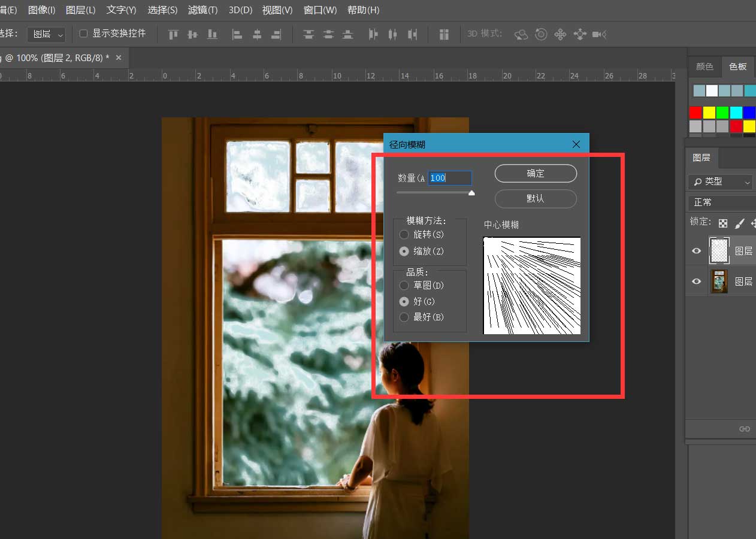This screenshot has height=539, width=756.
Task: Open the 图层(L) menu
Action: pyautogui.click(x=80, y=10)
